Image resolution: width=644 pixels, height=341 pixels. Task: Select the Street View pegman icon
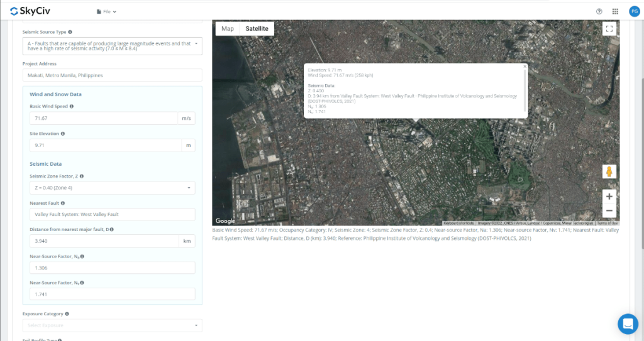click(x=609, y=171)
